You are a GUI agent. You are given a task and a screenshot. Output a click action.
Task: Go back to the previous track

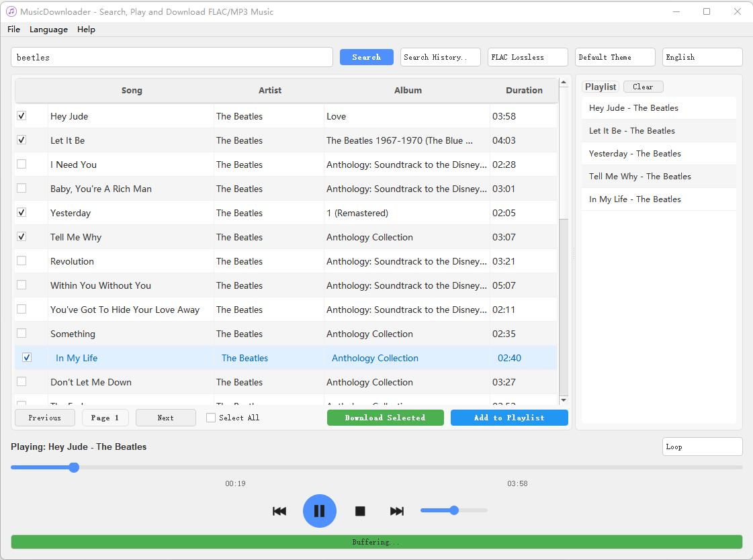(279, 511)
